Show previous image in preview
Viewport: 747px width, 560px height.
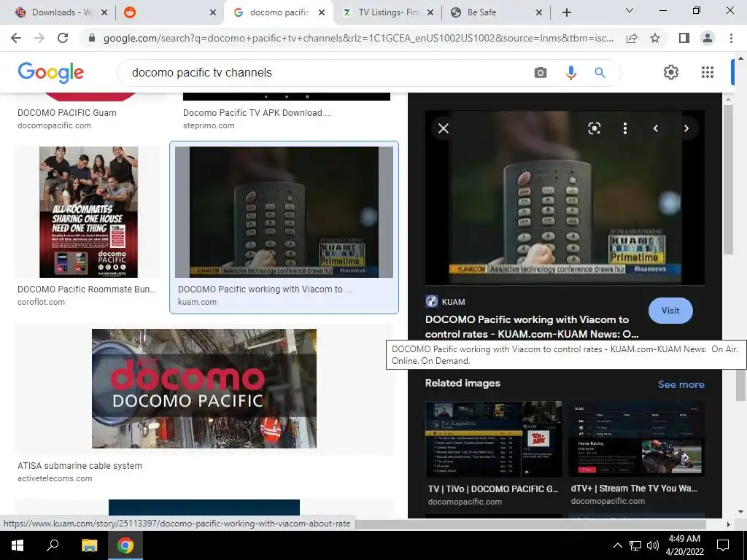point(656,128)
